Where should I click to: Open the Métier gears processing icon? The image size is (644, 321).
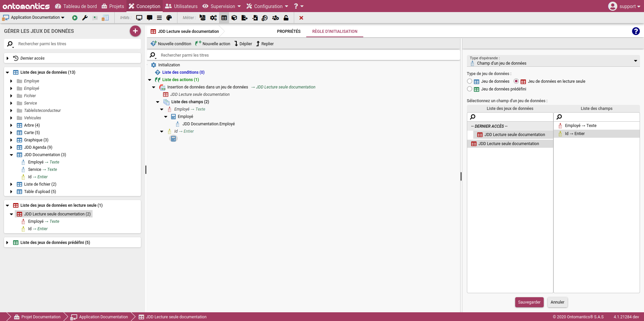click(x=213, y=18)
